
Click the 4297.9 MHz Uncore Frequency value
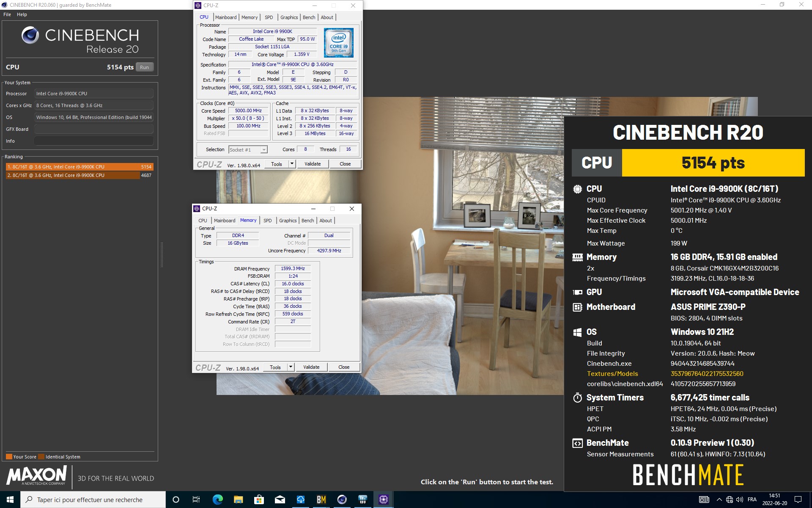coord(329,251)
